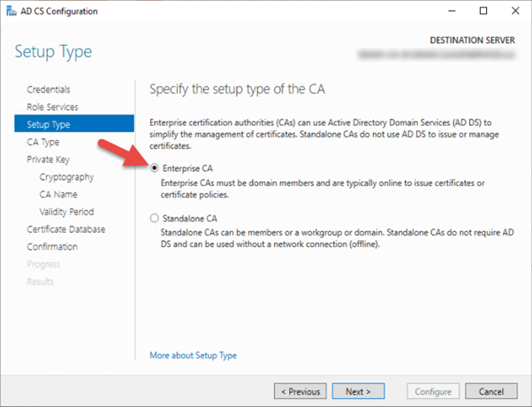Click the More about Setup Type link
The height and width of the screenshot is (407, 532).
coord(193,356)
